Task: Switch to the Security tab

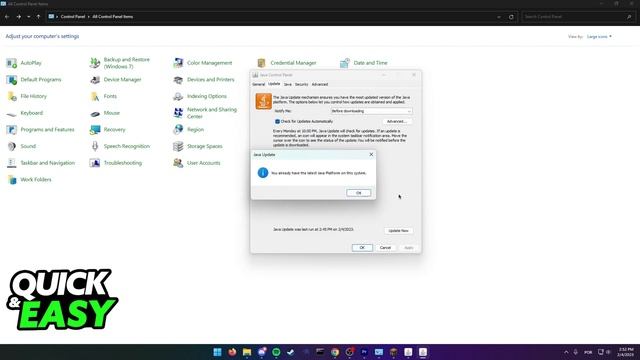Action: point(302,84)
